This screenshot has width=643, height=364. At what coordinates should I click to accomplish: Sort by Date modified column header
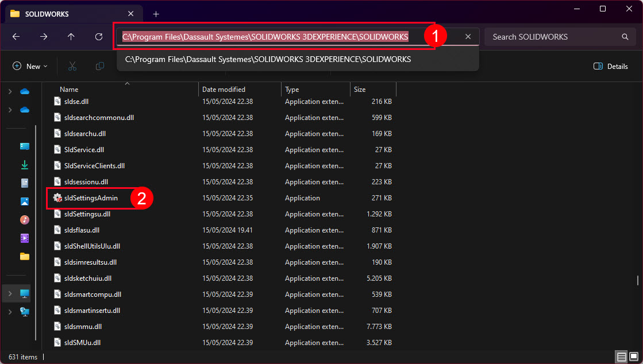tap(224, 90)
